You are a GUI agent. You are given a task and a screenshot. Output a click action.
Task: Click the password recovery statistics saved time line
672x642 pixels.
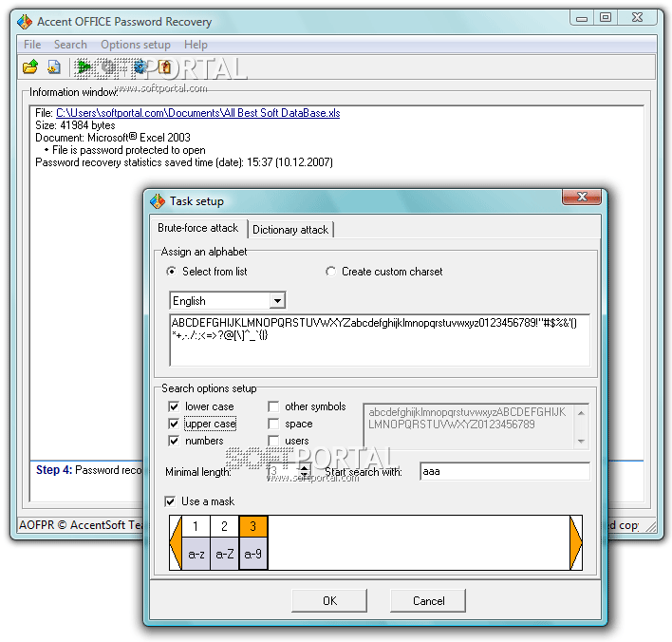pos(184,162)
